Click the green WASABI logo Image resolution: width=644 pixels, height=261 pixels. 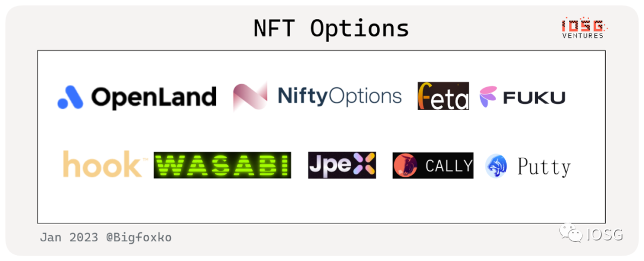click(x=222, y=165)
